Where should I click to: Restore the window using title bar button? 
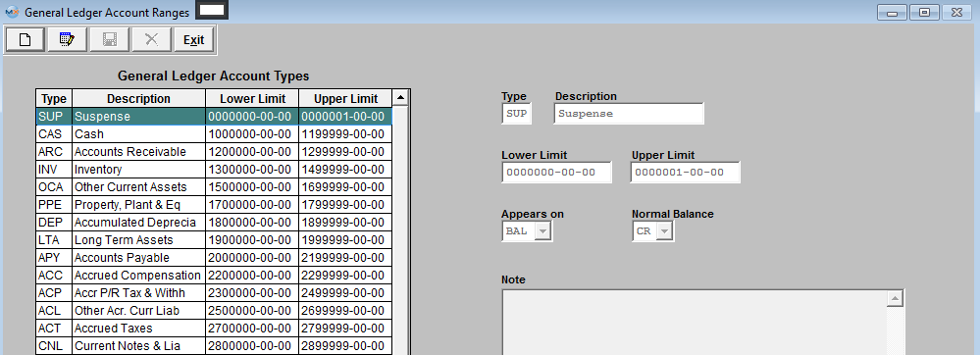pyautogui.click(x=924, y=12)
